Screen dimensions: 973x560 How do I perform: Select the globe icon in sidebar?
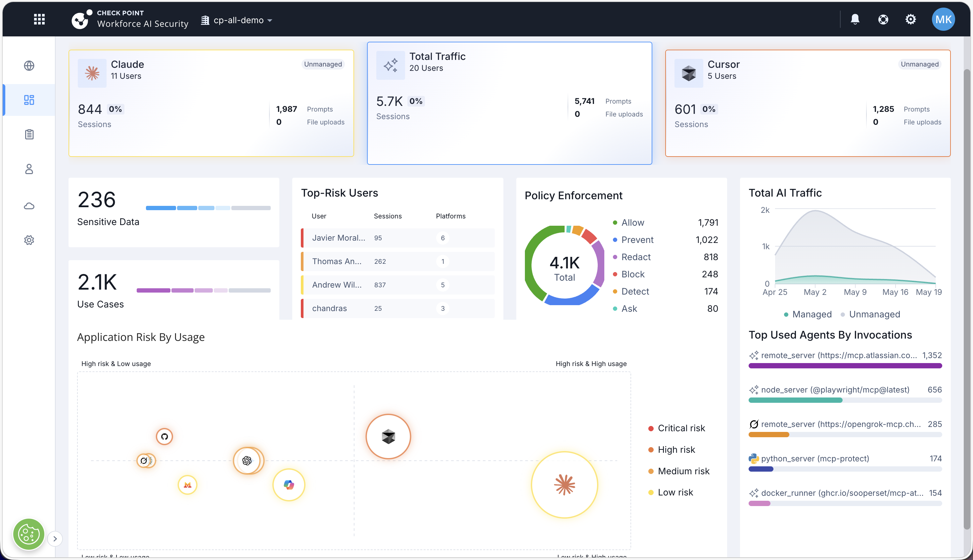point(29,66)
